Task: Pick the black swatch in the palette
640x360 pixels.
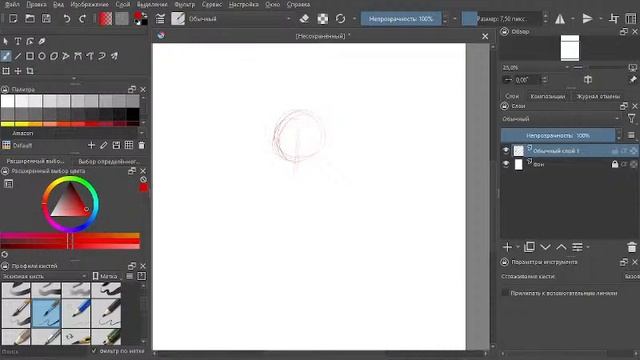Action: click(x=133, y=115)
